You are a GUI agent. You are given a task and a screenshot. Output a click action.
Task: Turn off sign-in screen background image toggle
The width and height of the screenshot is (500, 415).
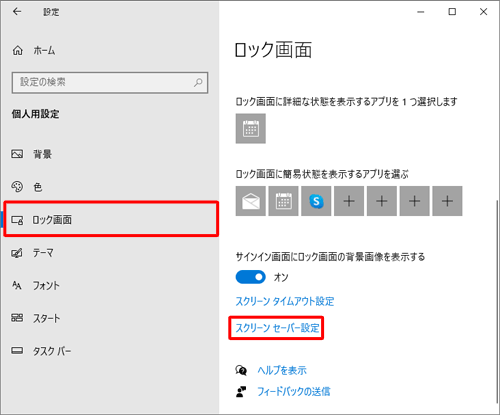coord(251,277)
